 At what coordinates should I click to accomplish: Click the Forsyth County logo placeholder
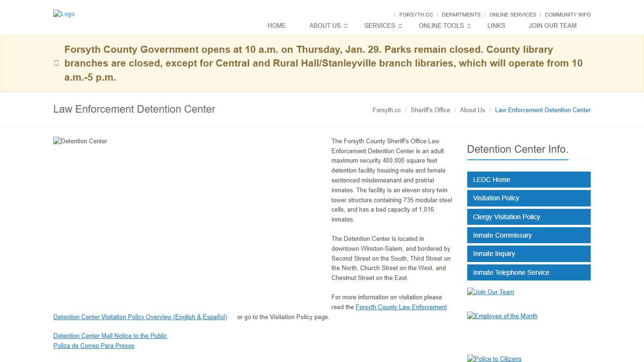(64, 14)
